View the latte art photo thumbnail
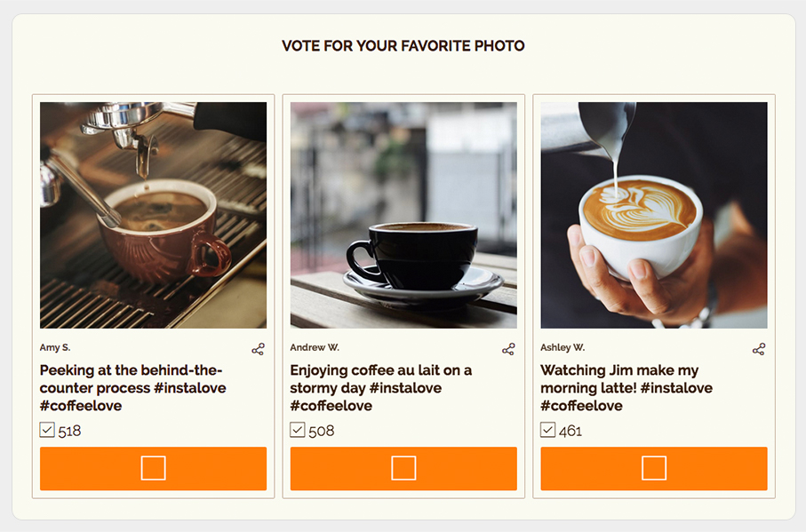 [x=653, y=215]
